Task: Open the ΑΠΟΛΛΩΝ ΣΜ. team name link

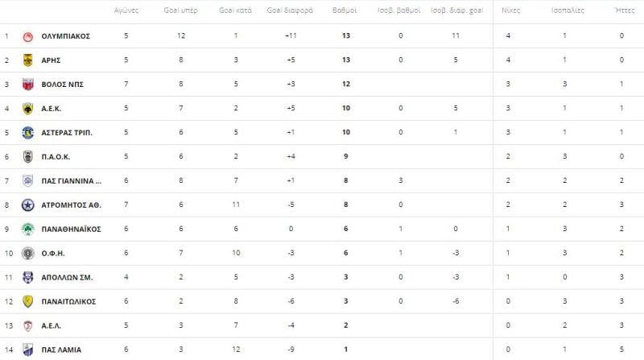Action: 67,277
